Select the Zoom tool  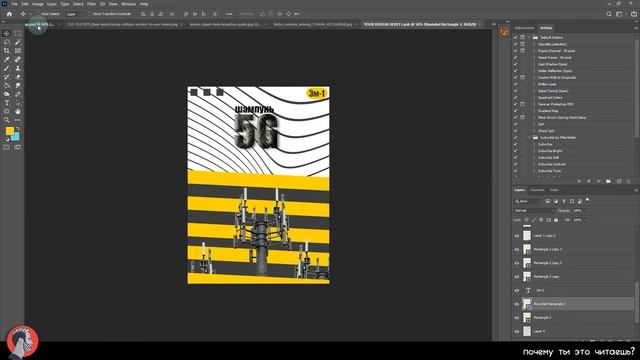7,120
